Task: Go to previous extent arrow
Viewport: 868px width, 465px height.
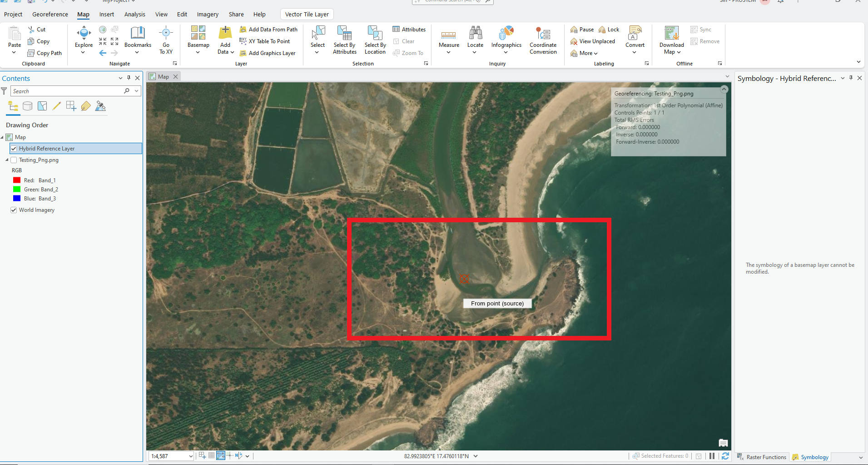Action: point(103,53)
